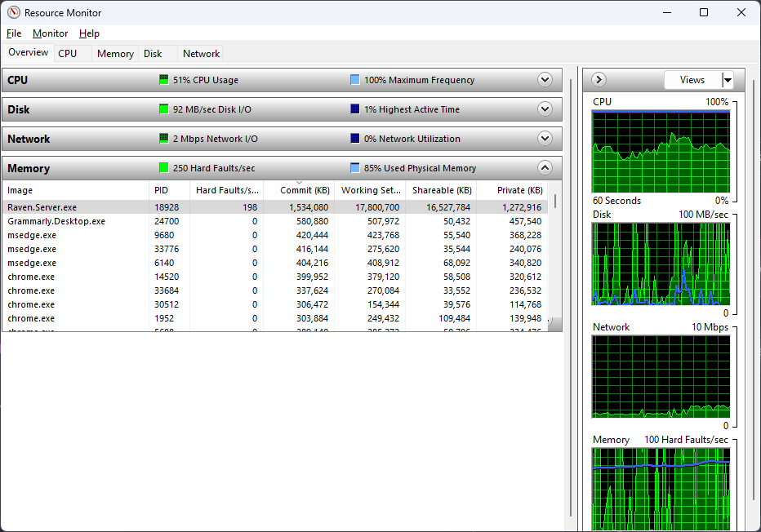Click the Memory hard faults graph

pyautogui.click(x=661, y=489)
